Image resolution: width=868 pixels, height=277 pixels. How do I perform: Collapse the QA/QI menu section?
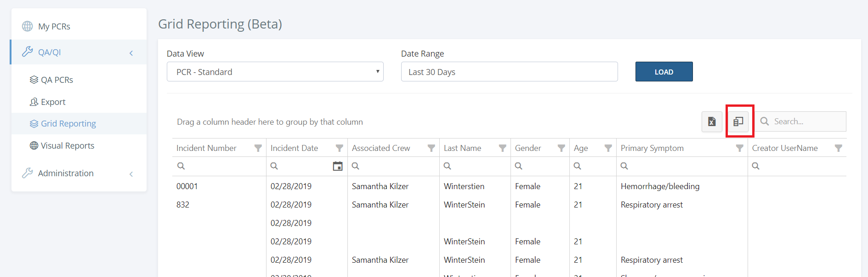[x=131, y=53]
